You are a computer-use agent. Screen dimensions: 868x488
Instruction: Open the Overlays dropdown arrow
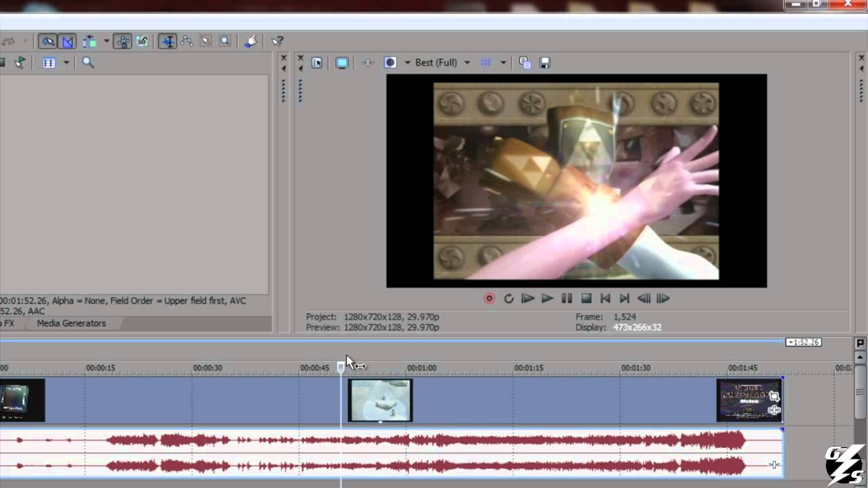[503, 62]
